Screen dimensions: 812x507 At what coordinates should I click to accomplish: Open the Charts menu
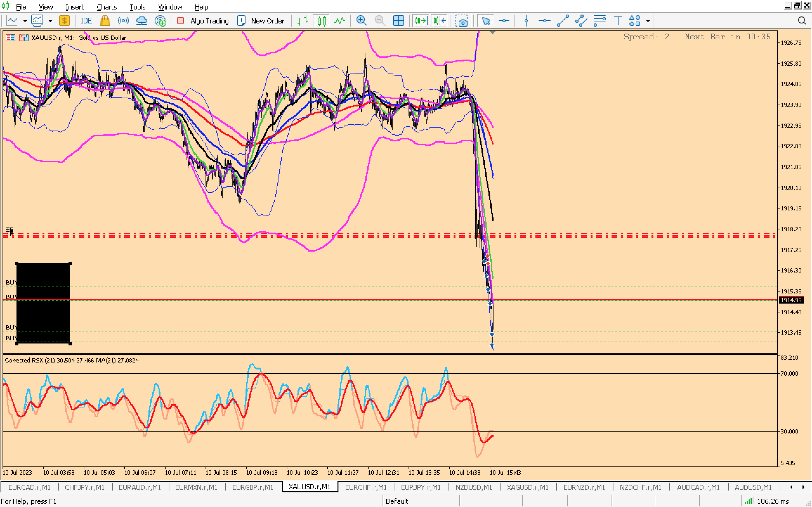point(106,7)
